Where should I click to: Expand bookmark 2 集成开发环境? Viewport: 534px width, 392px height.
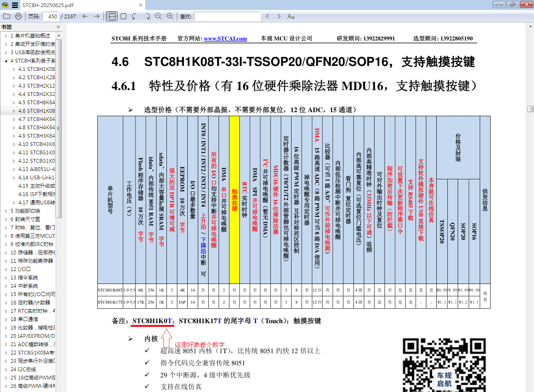[x=6, y=44]
